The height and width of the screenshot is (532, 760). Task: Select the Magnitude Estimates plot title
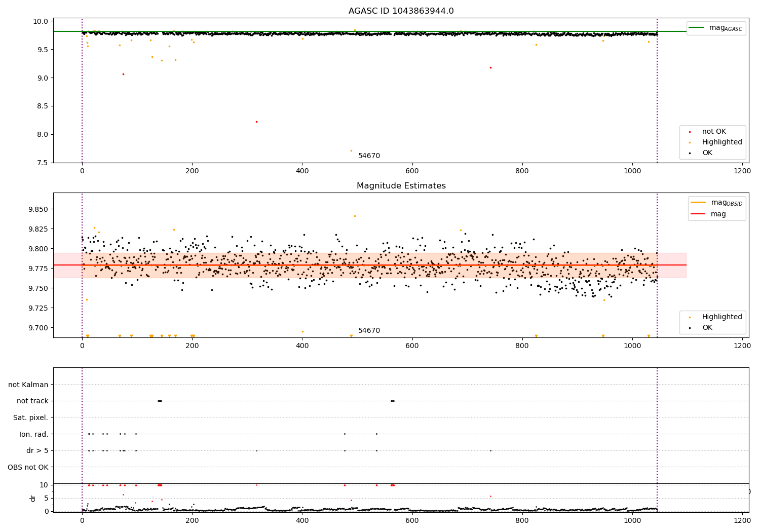point(401,186)
